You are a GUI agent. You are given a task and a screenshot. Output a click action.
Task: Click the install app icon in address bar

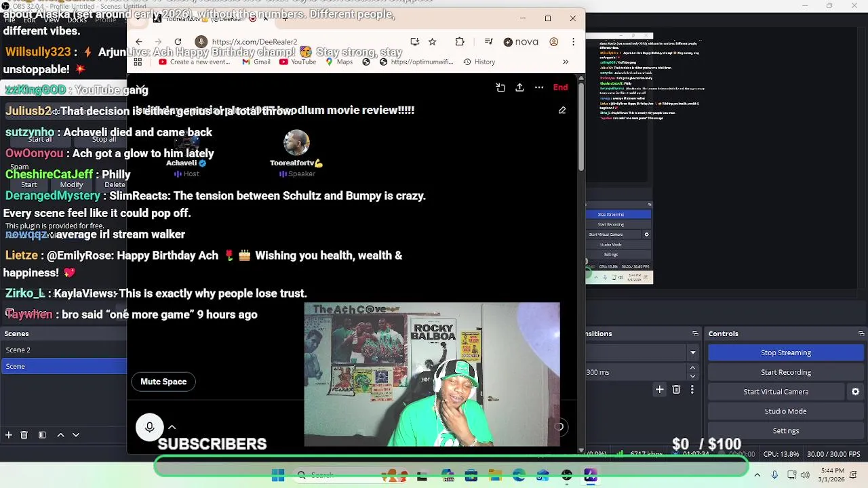(x=415, y=41)
